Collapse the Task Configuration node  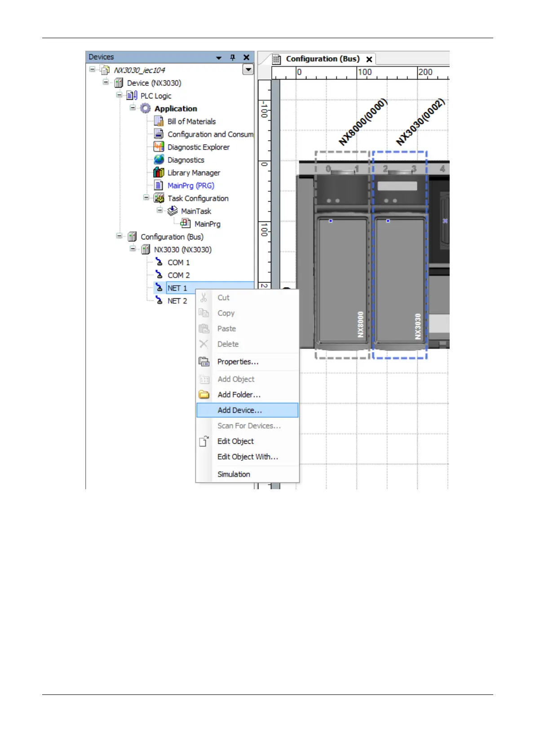146,198
